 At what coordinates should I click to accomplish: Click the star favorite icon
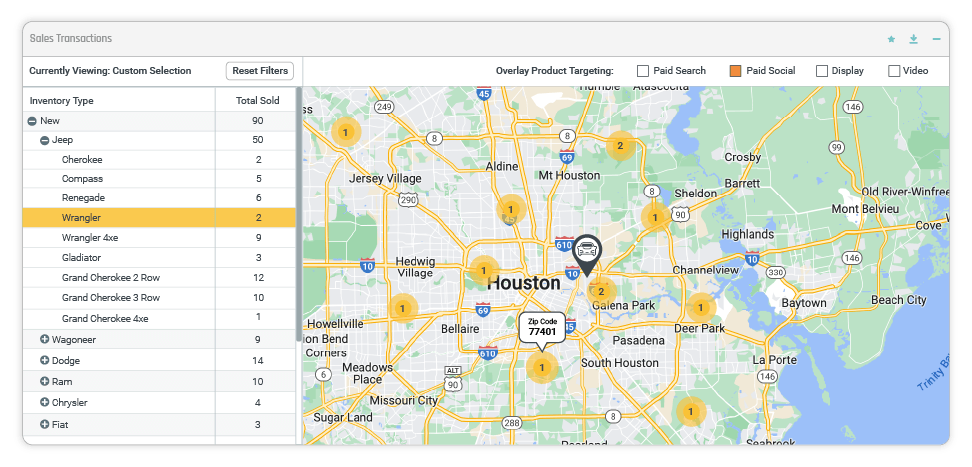[x=891, y=39]
